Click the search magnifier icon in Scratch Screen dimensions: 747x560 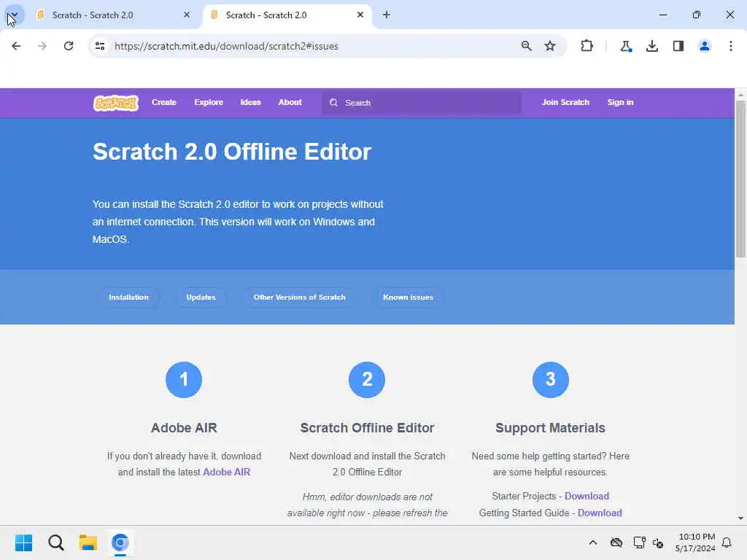(x=333, y=103)
